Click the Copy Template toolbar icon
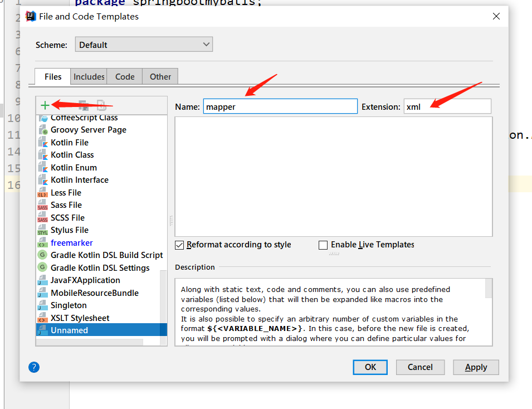532x409 pixels. coord(84,105)
